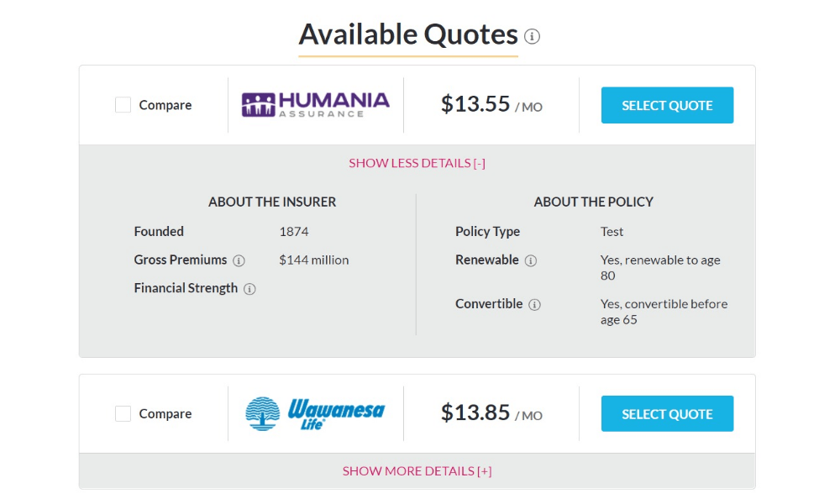Click the Wawanesa Life logo
Viewport: 840px width, 504px height.
(x=315, y=412)
